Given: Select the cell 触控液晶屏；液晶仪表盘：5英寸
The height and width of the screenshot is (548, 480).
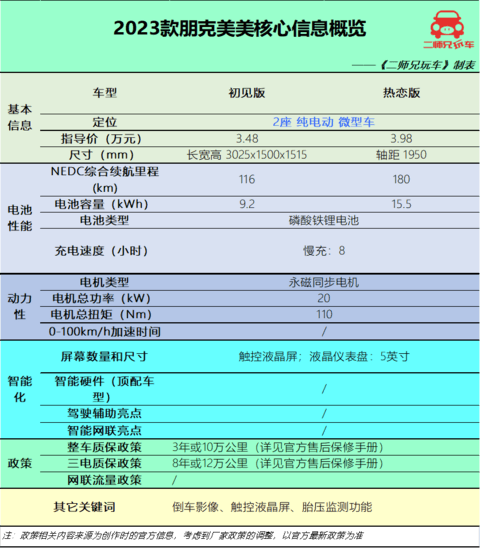Looking at the screenshot, I should 324,357.
